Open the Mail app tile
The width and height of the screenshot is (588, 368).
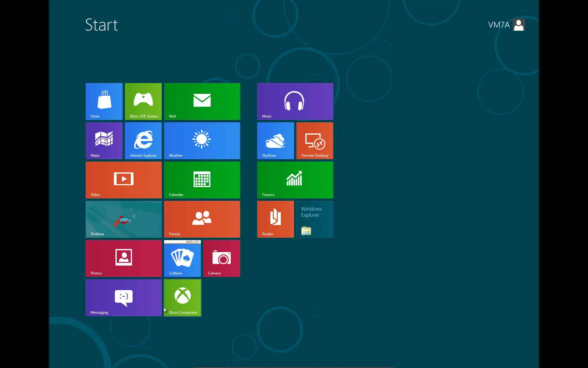pyautogui.click(x=202, y=101)
